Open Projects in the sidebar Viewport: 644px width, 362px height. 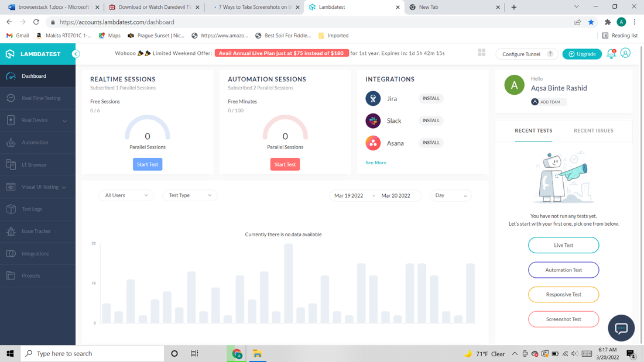point(38,275)
